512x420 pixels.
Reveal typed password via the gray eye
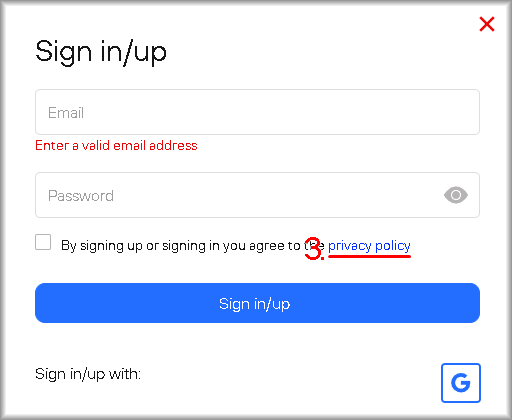[456, 195]
